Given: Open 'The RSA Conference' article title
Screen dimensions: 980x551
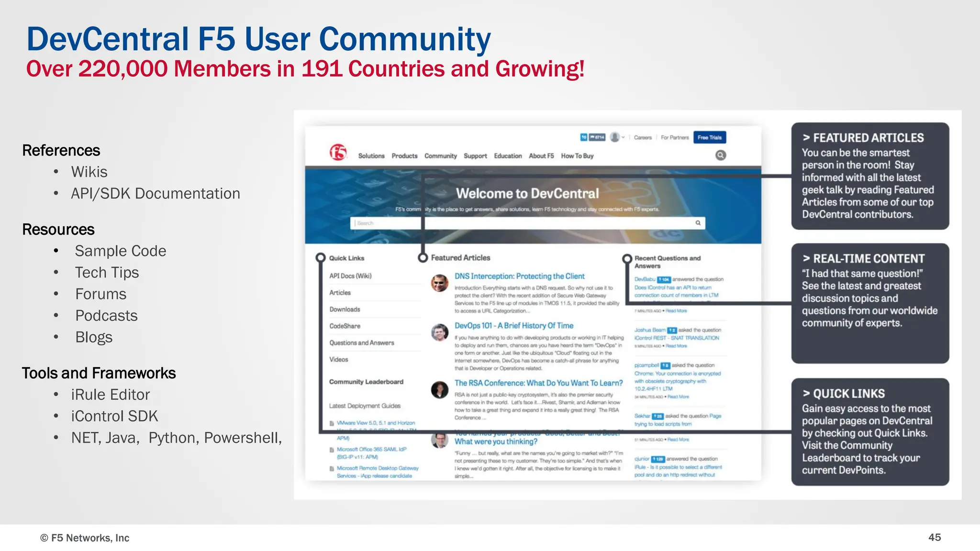Looking at the screenshot, I should click(x=539, y=383).
